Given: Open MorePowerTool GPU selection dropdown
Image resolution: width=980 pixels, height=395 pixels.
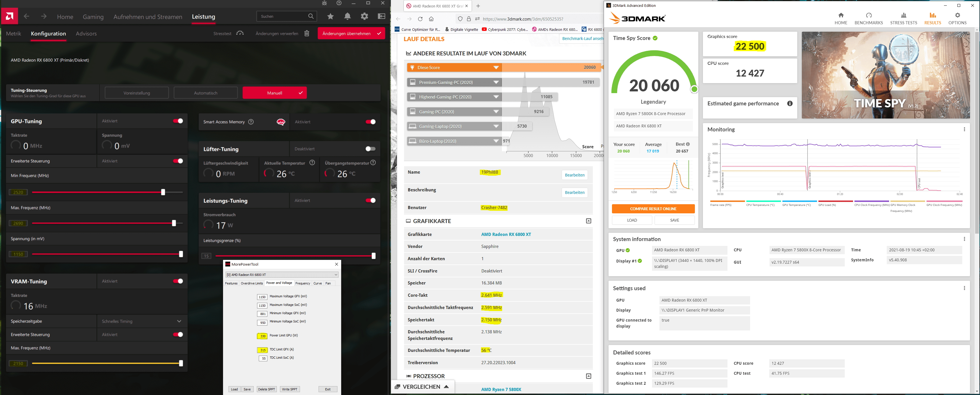Looking at the screenshot, I should click(x=281, y=274).
